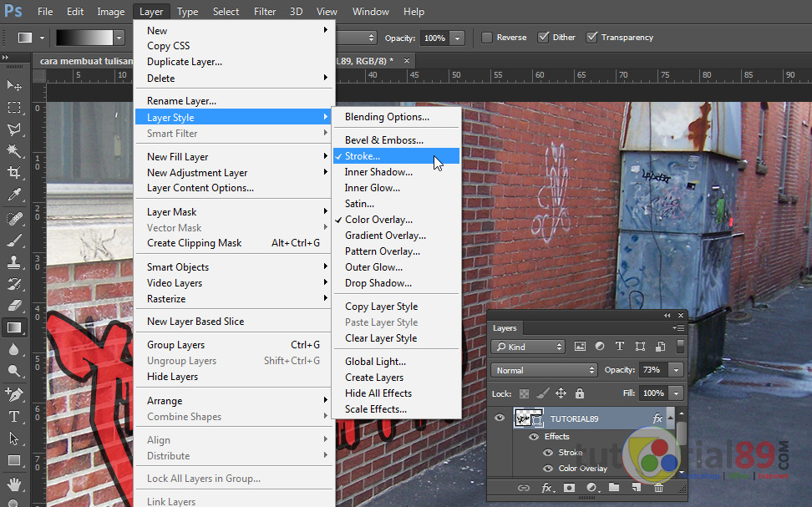Add a layer mask in Layers panel
812x507 pixels.
pyautogui.click(x=569, y=488)
